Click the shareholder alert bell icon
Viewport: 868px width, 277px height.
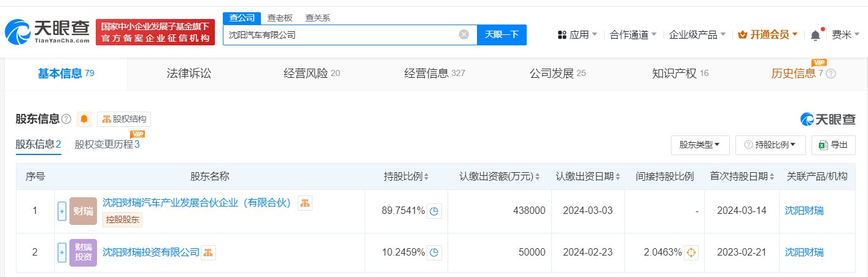click(84, 119)
